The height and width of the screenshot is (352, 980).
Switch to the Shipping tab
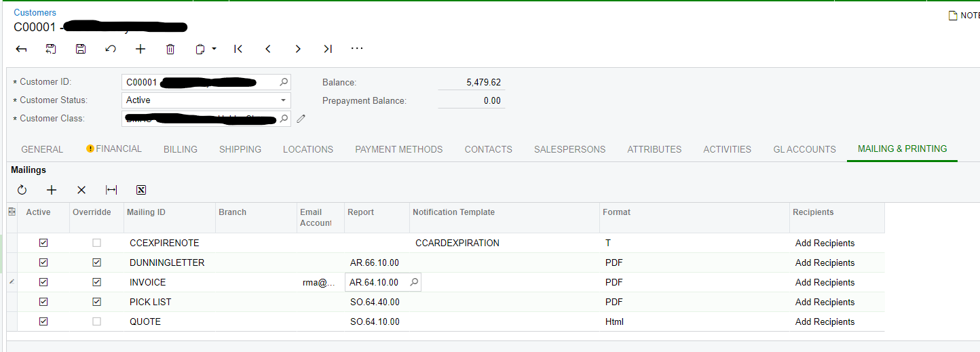[240, 149]
